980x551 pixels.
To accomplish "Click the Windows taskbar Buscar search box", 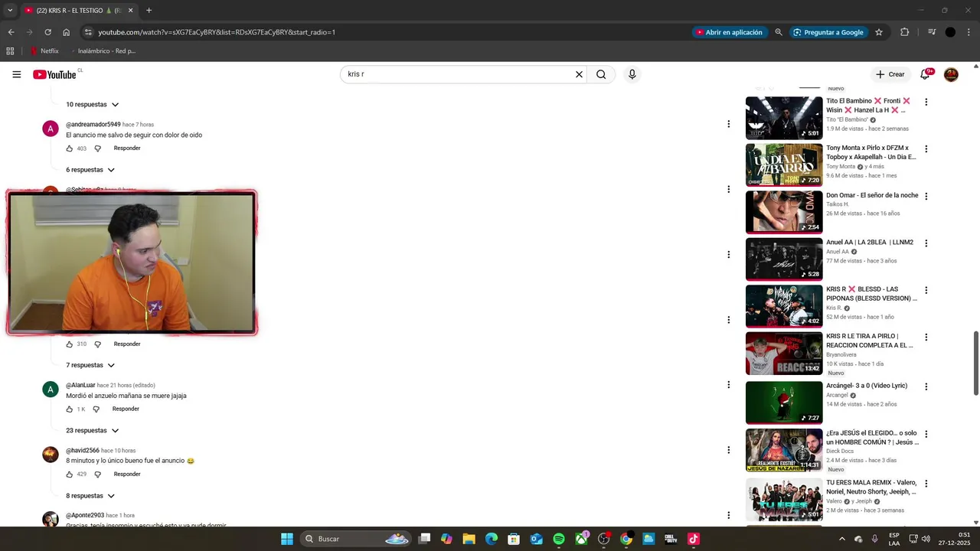I will point(357,539).
